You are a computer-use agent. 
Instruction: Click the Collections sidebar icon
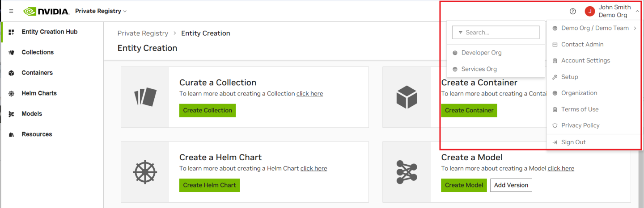coord(11,52)
